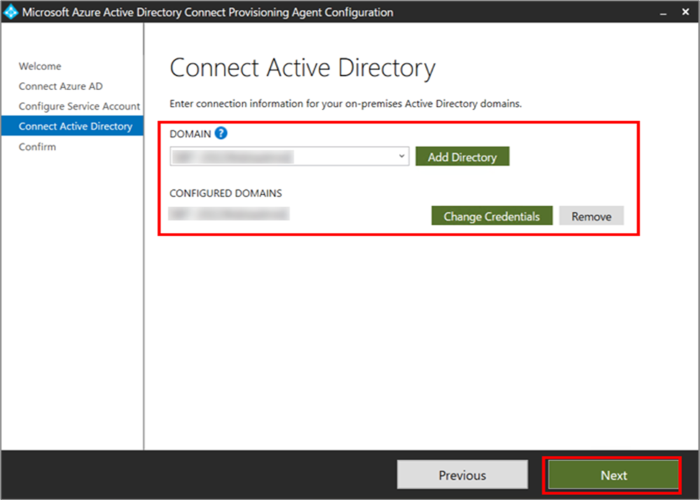Click the CONFIGURED DOMAINS label

[225, 193]
